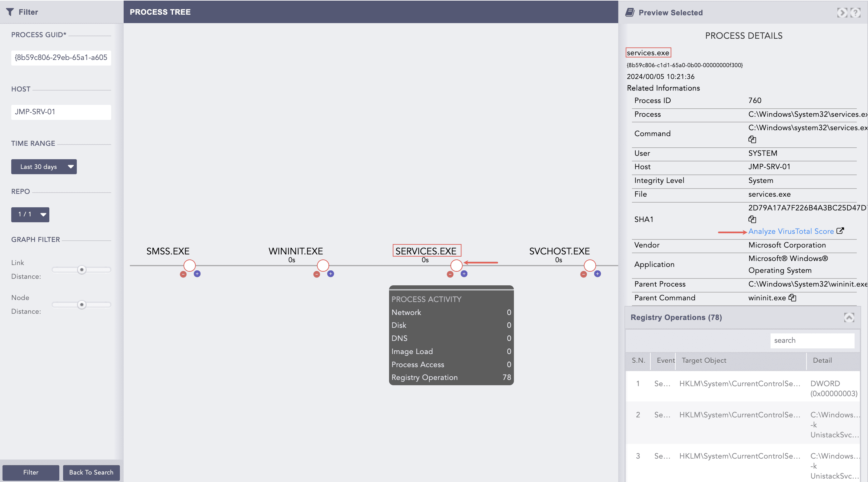Open the help question mark icon
Viewport: 868px width, 482px height.
pyautogui.click(x=856, y=12)
